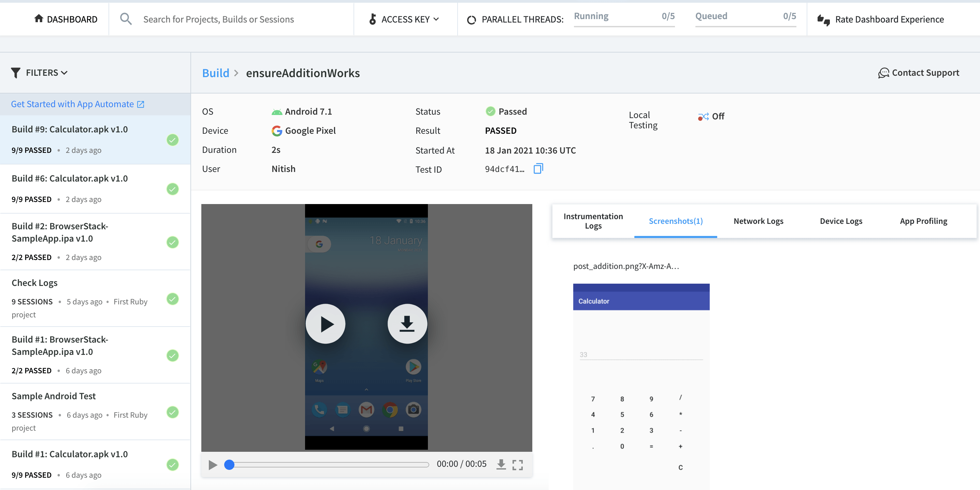The image size is (980, 490).
Task: Click the video progress slider handle
Action: (x=229, y=464)
